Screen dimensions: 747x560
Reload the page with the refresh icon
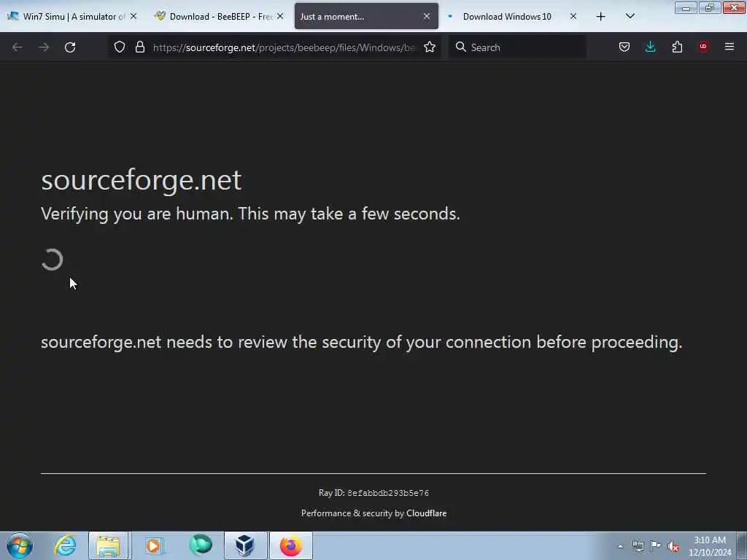70,47
